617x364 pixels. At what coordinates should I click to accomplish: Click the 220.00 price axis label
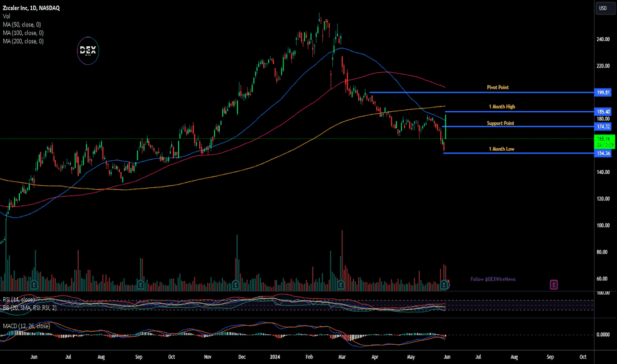(603, 66)
